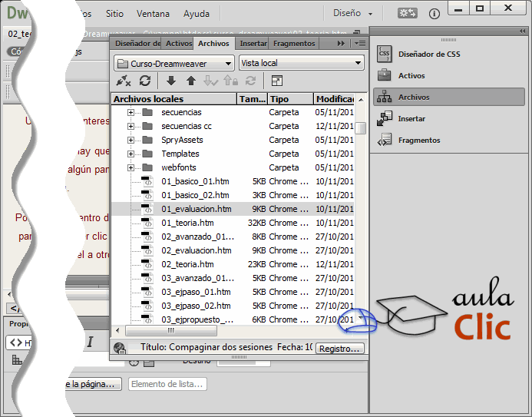Open the Ventana menu
The image size is (532, 417).
pyautogui.click(x=153, y=14)
